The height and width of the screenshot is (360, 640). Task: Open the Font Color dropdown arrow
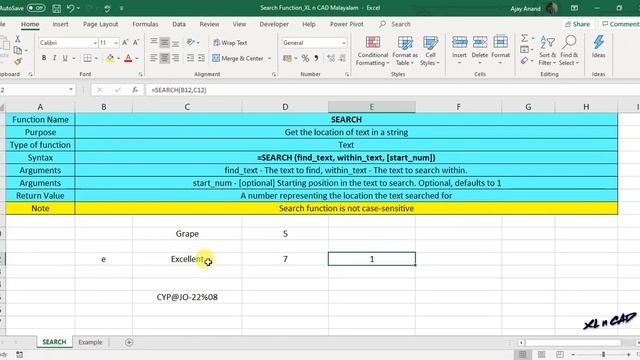[137, 59]
